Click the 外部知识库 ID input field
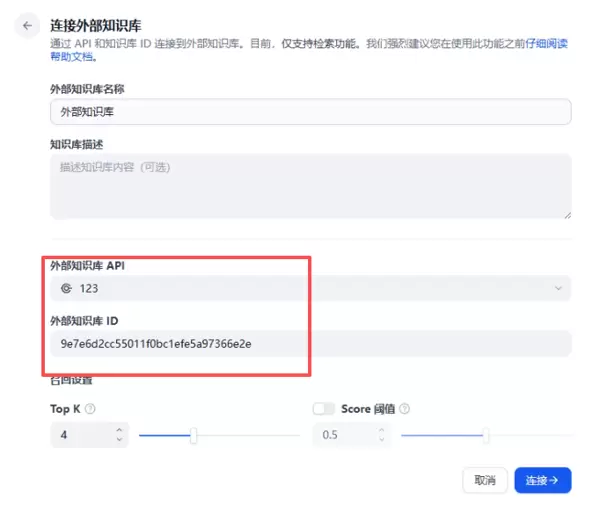 [310, 344]
